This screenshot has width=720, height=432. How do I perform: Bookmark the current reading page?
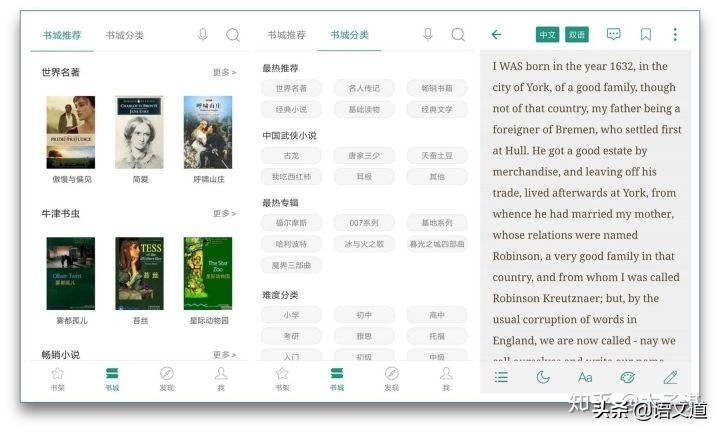pyautogui.click(x=646, y=34)
